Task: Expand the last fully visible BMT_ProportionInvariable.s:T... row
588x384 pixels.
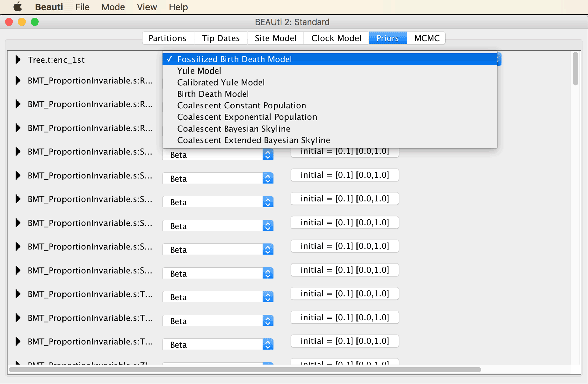Action: [18, 342]
